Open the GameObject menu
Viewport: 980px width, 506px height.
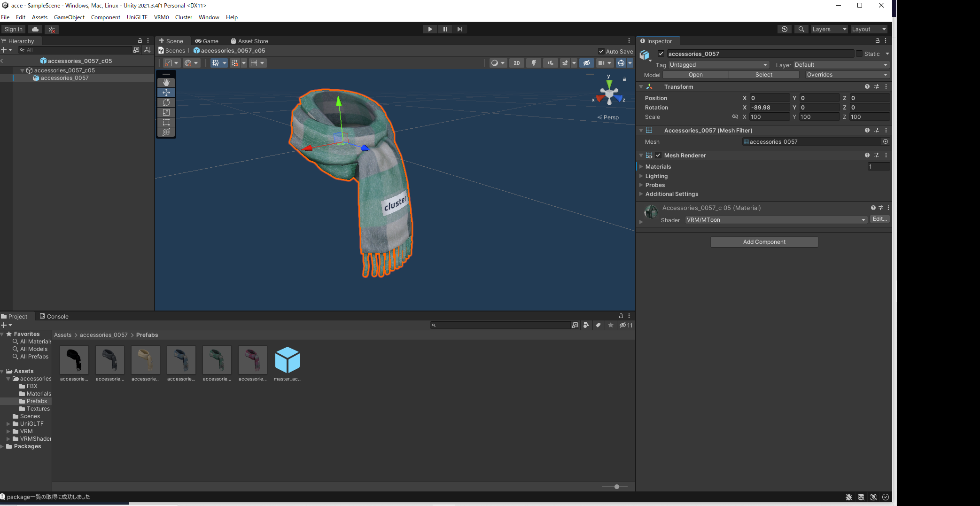point(69,17)
